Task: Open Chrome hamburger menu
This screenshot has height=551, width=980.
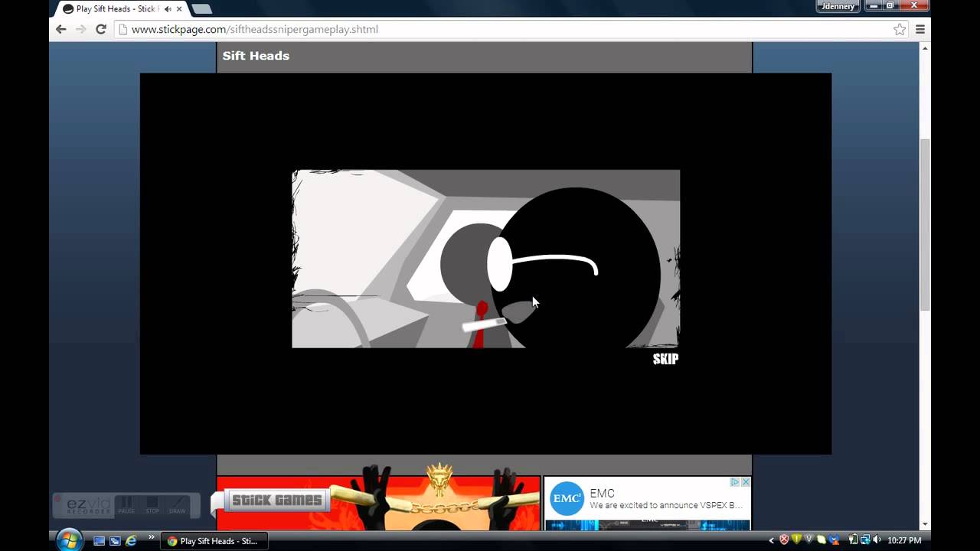Action: coord(920,29)
